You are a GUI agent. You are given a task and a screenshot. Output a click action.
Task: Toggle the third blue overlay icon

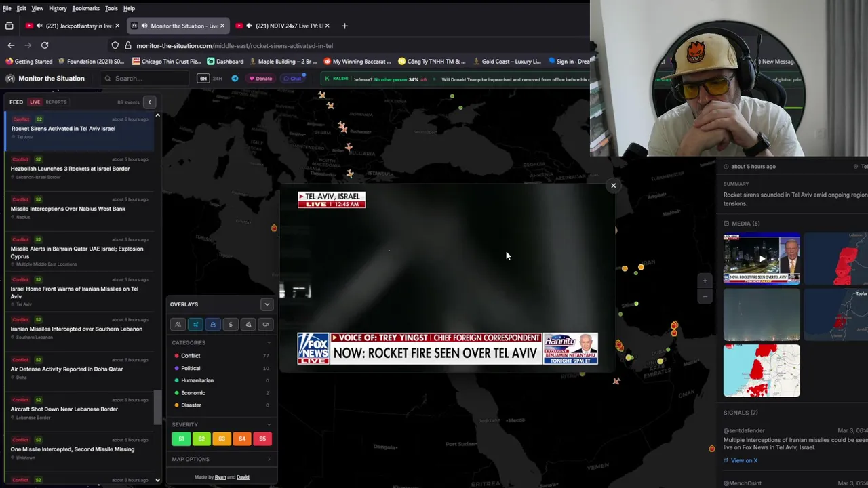pyautogui.click(x=213, y=324)
